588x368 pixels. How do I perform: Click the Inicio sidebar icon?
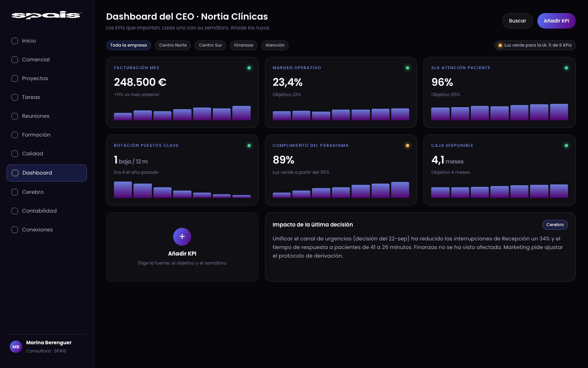15,41
